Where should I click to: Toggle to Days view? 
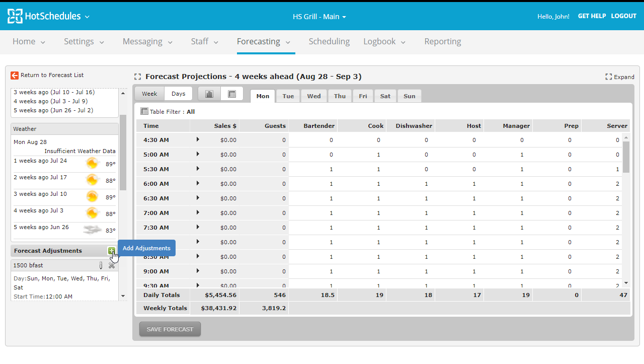pyautogui.click(x=178, y=94)
